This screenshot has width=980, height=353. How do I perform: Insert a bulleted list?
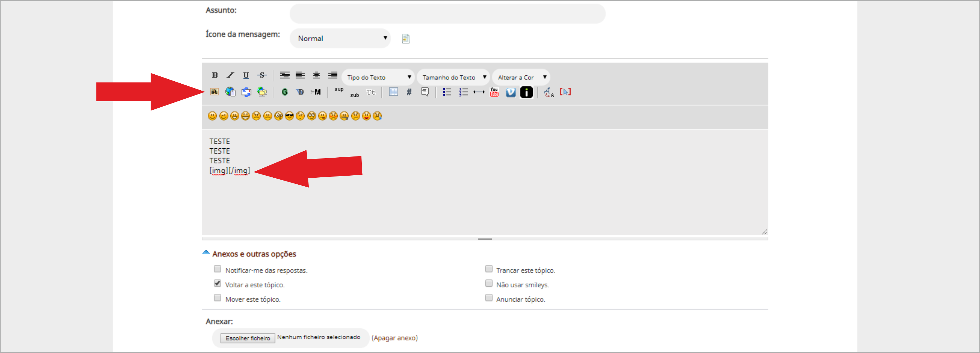point(447,92)
